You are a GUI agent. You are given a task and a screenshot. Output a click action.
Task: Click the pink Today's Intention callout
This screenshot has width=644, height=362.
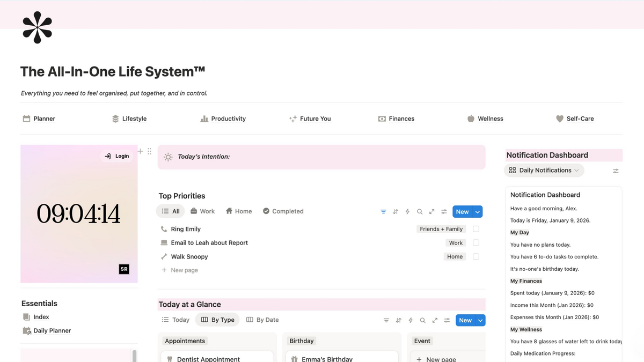321,157
